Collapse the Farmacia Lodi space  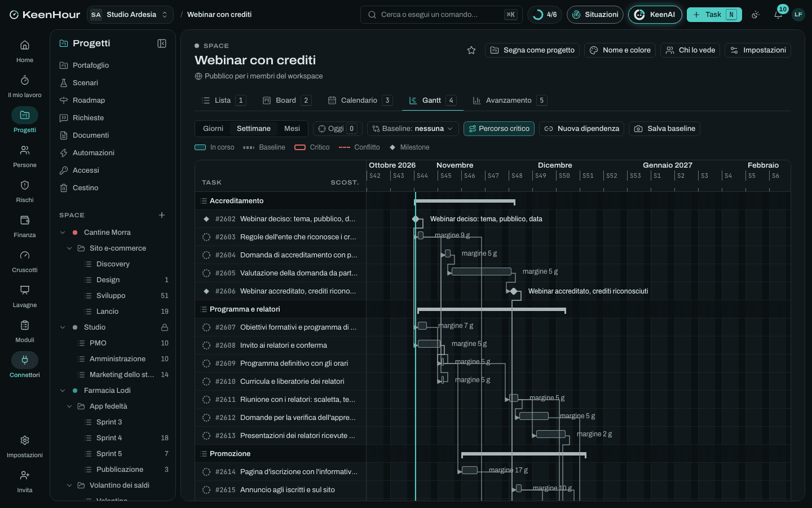63,391
